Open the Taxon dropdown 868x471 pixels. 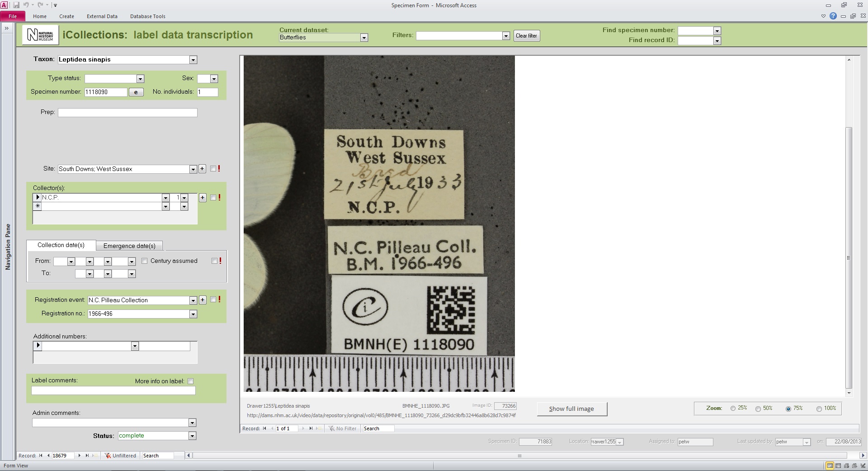click(193, 60)
